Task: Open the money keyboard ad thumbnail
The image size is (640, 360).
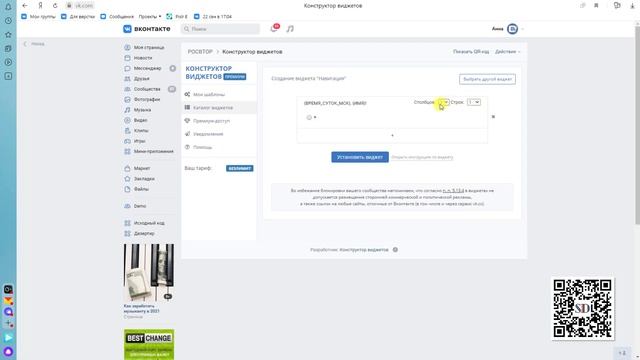Action: tap(149, 273)
